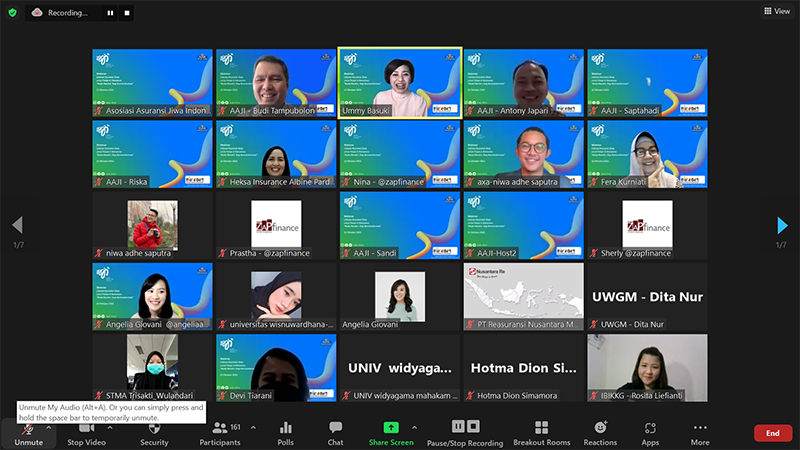Open the View layout menu

777,11
